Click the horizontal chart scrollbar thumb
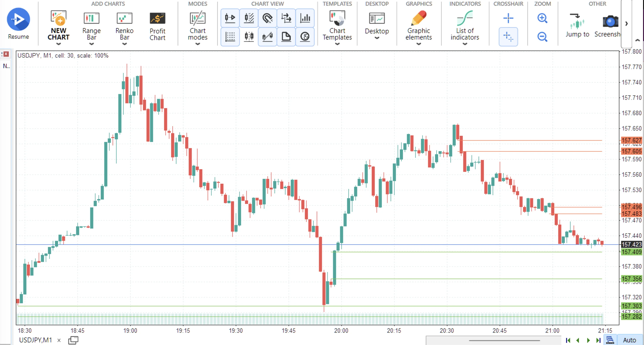The width and height of the screenshot is (644, 345). pos(504,340)
